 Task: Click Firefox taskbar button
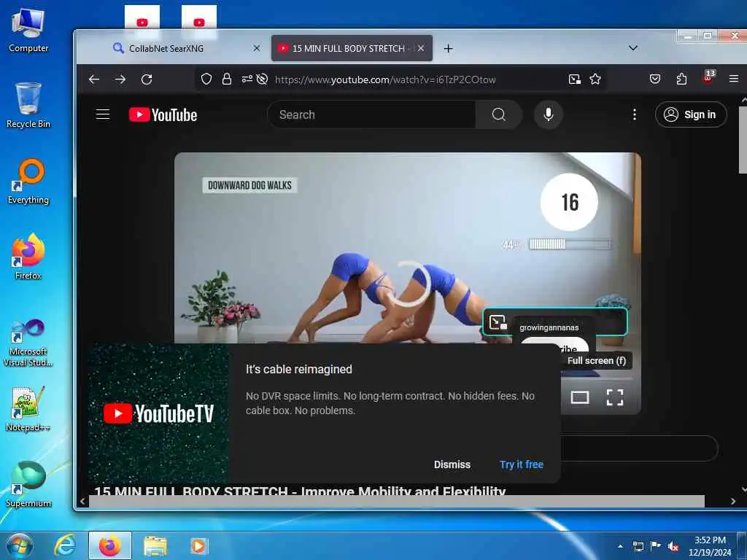click(x=110, y=545)
